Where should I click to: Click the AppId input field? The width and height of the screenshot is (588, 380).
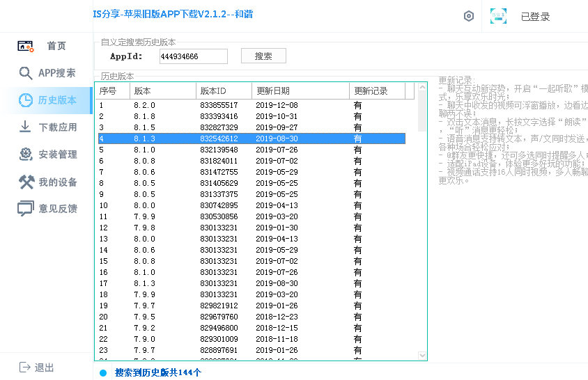(192, 56)
